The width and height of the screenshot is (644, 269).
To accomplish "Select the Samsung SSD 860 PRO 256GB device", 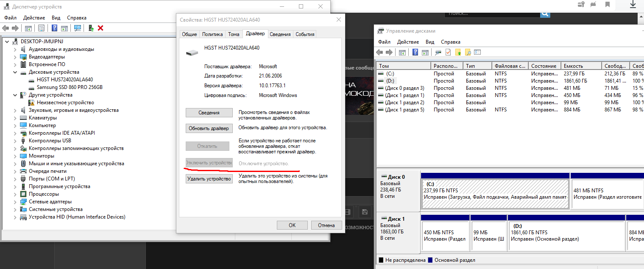I will pyautogui.click(x=70, y=87).
